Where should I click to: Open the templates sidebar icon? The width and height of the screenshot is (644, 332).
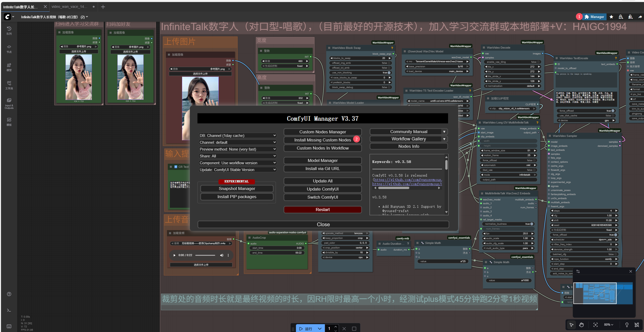(x=9, y=121)
